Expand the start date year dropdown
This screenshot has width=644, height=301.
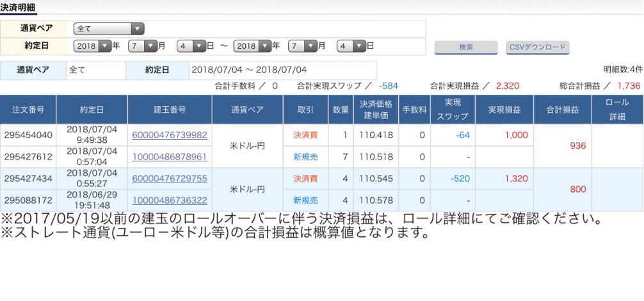pos(92,46)
